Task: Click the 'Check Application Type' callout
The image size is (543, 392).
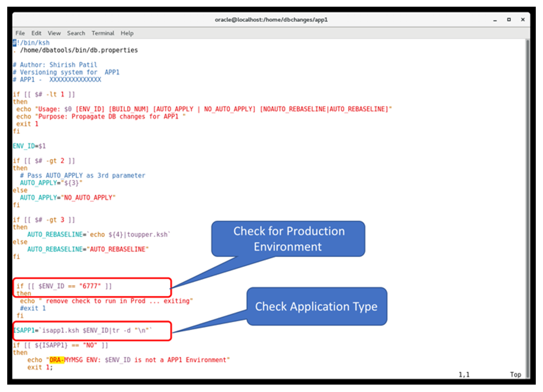Action: coord(316,306)
